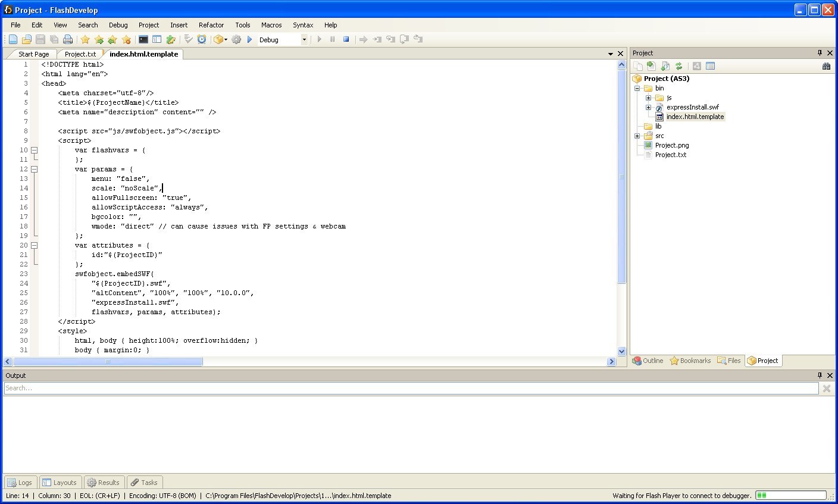Click the debugger step arrow icon
The image size is (838, 504).
363,39
